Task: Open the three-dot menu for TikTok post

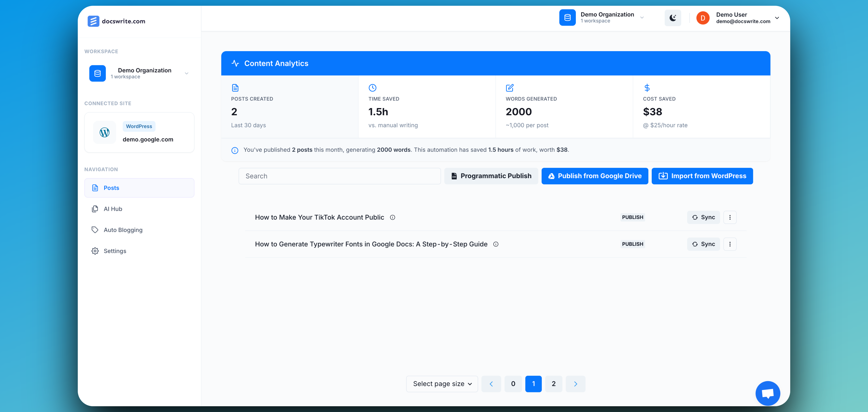Action: pos(730,217)
